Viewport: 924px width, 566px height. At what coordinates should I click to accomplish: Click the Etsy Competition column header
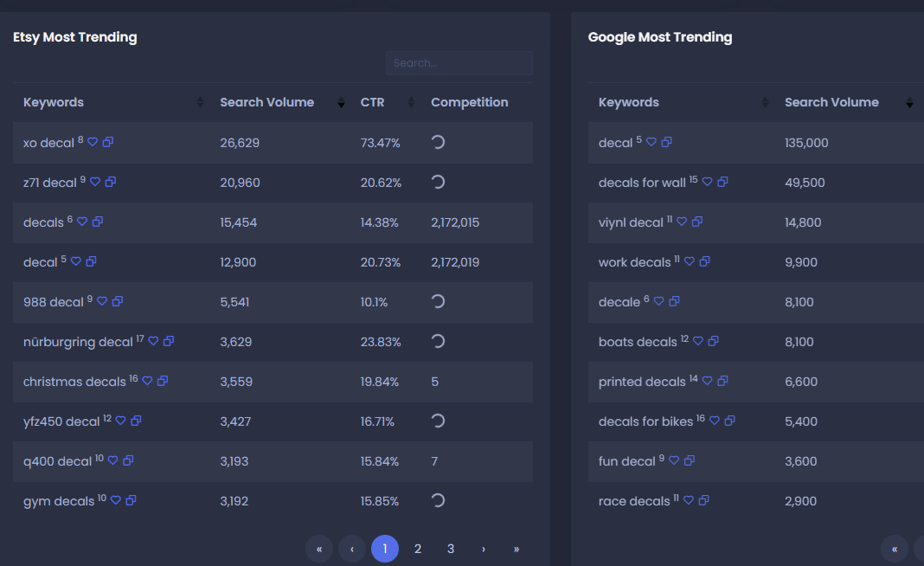[x=469, y=103]
